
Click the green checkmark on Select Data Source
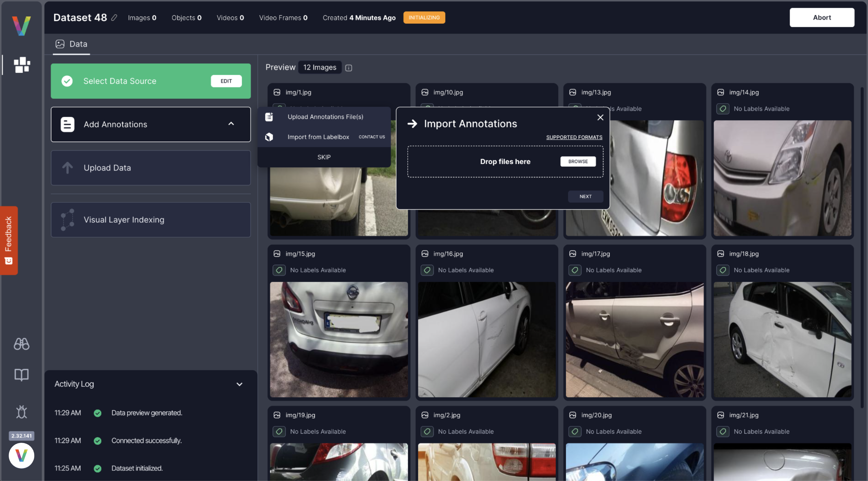tap(67, 81)
